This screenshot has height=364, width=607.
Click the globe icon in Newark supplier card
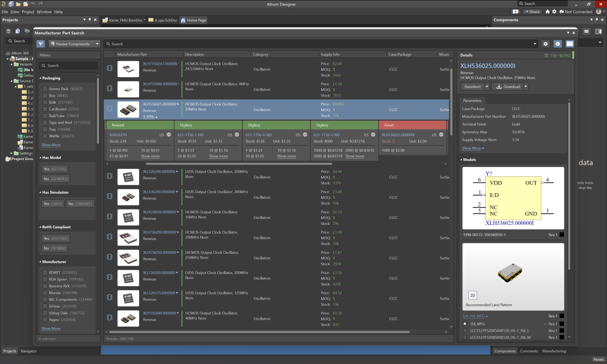(x=169, y=134)
